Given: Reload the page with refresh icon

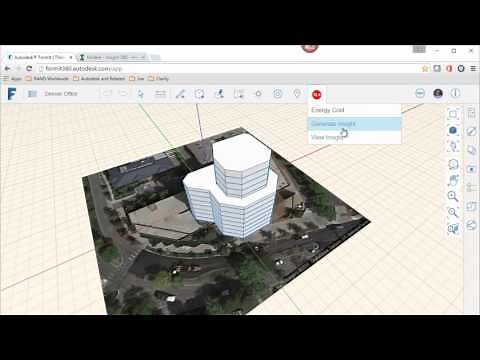Looking at the screenshot, I should point(29,69).
